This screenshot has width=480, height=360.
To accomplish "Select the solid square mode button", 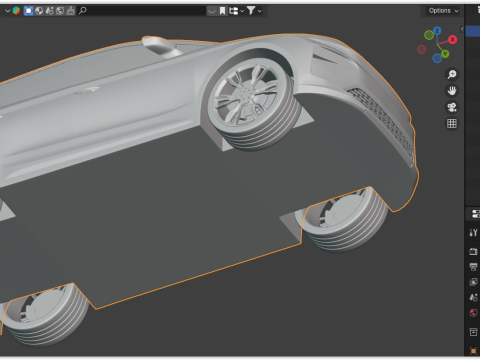I will coord(29,11).
